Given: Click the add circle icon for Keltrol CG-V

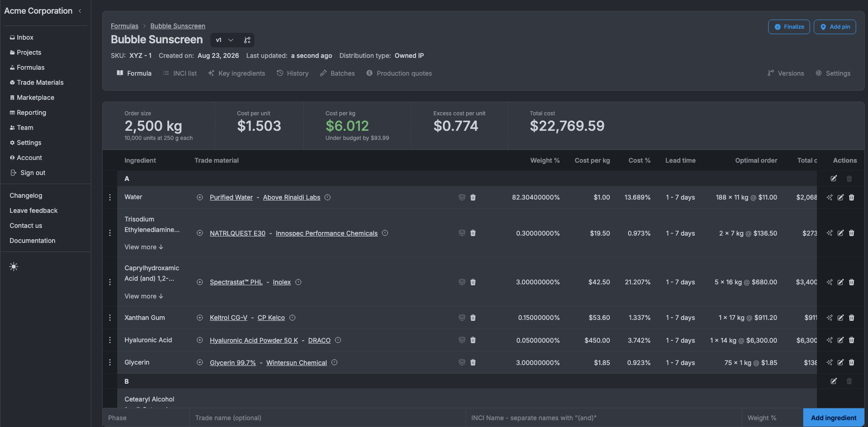Looking at the screenshot, I should pos(200,318).
